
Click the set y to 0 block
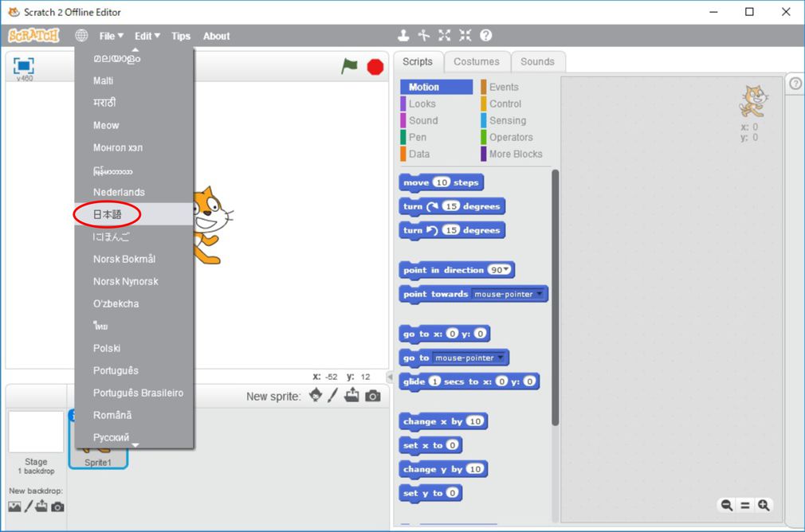coord(430,494)
